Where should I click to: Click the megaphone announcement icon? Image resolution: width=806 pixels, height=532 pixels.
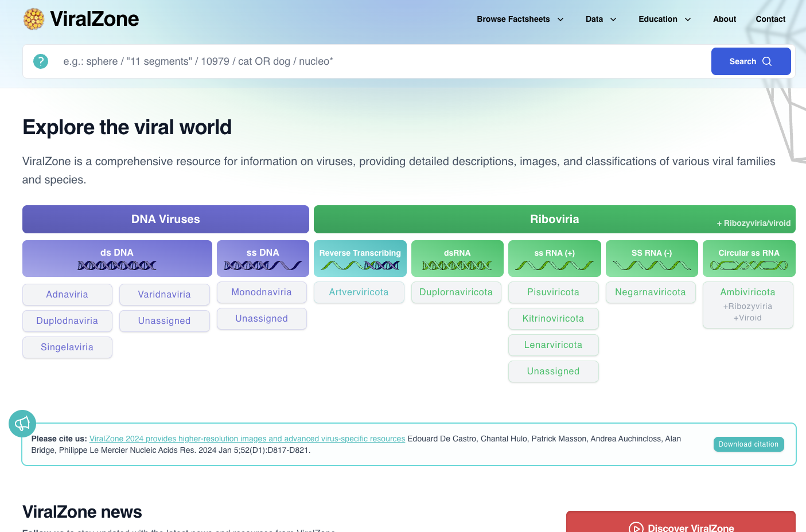click(x=22, y=424)
